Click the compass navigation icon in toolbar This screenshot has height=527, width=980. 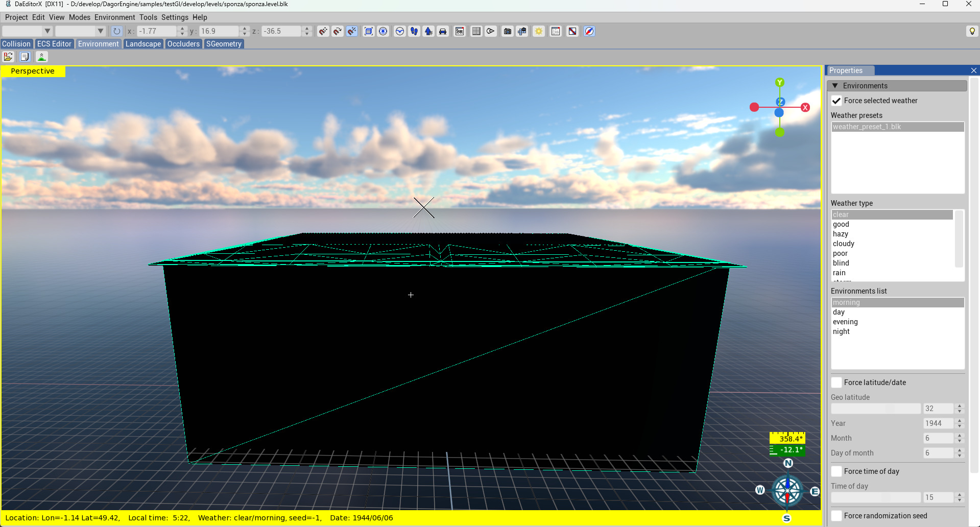[x=589, y=31]
